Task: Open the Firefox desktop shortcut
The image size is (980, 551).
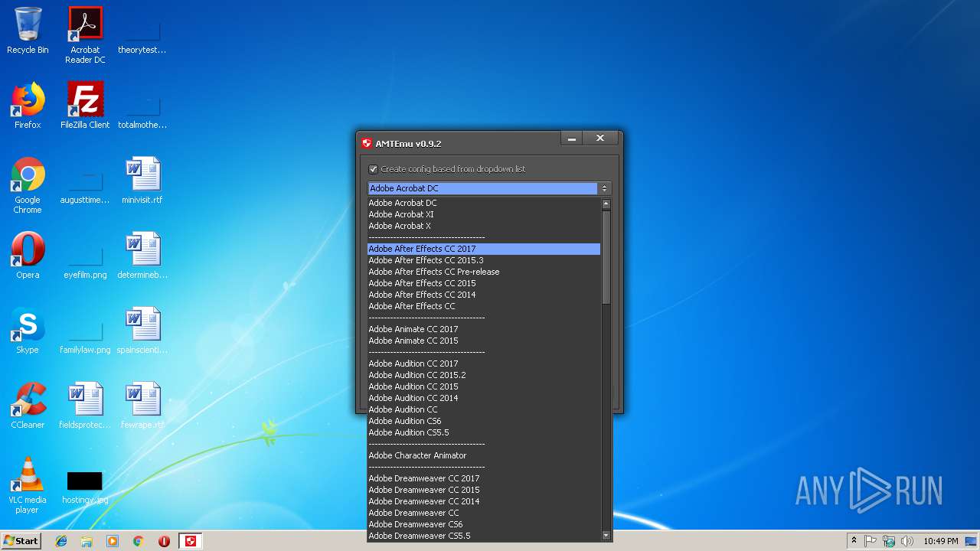Action: point(28,106)
